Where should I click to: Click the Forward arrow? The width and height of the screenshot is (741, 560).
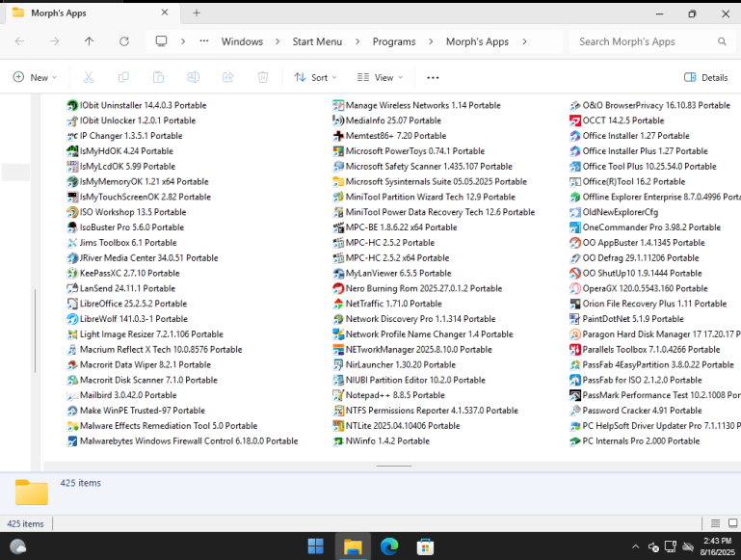click(54, 41)
